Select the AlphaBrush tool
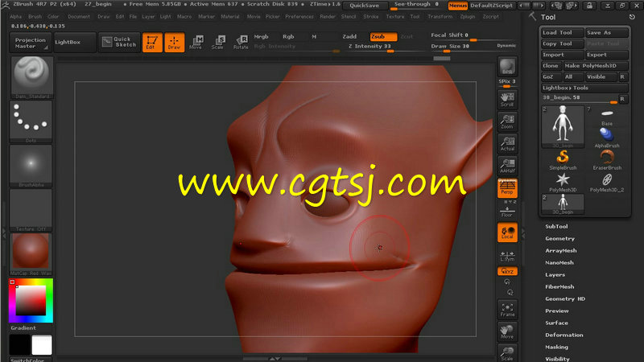Screen dimensions: 644x362 click(607, 138)
